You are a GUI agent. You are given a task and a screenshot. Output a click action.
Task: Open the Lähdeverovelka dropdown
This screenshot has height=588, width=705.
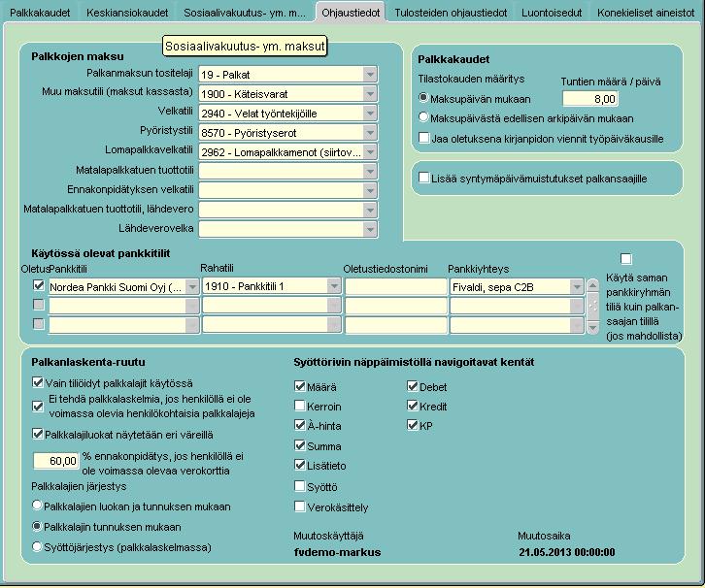point(370,229)
